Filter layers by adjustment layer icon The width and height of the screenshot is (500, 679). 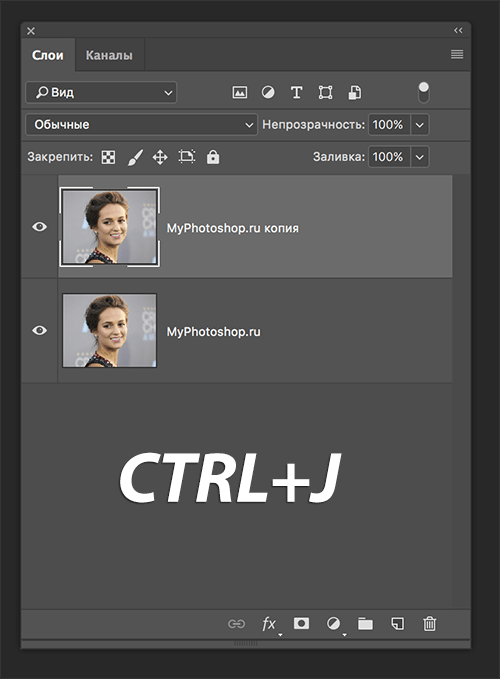click(x=268, y=92)
